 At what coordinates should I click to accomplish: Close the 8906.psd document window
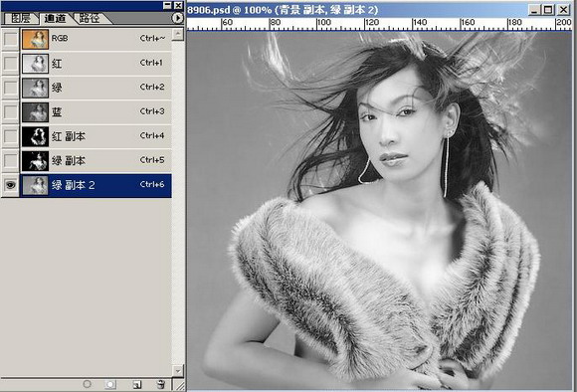[563, 10]
